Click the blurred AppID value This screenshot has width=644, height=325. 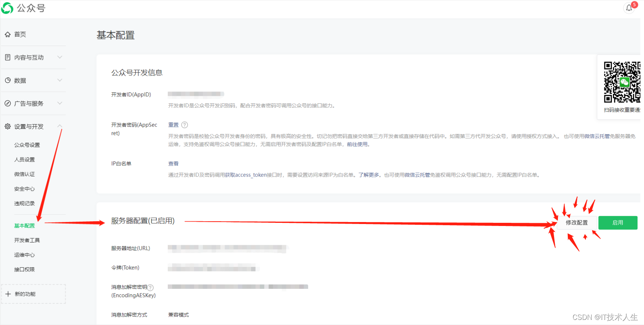[196, 94]
